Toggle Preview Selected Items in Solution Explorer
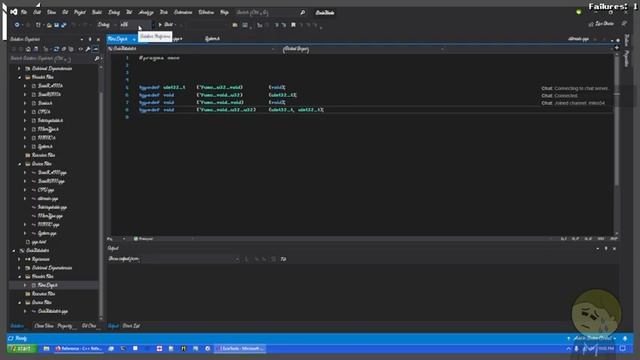The image size is (640, 360). (96, 49)
